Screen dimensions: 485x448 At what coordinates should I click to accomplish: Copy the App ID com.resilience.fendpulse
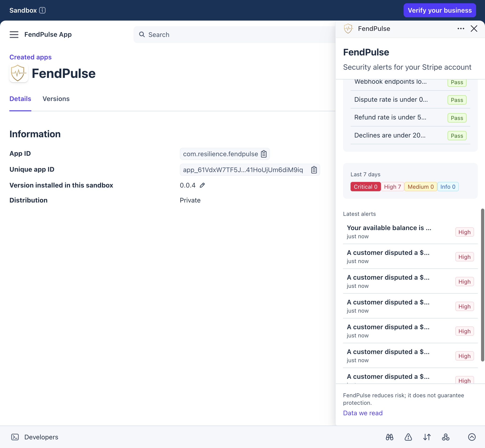(264, 154)
